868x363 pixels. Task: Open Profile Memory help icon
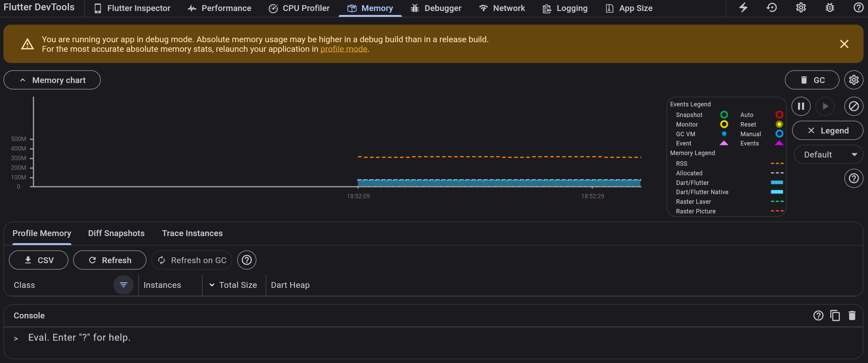click(x=247, y=260)
